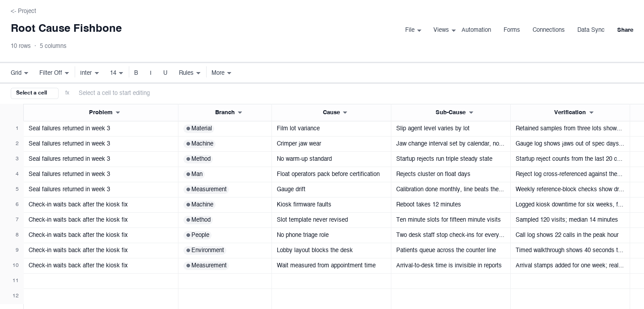Select 'Slip agent level varies by lot'
Screen dimensions: 644x309
[x=451, y=129]
